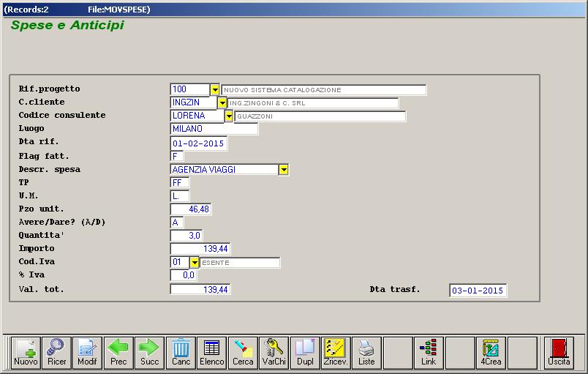Click the Cerca find icon

(243, 353)
